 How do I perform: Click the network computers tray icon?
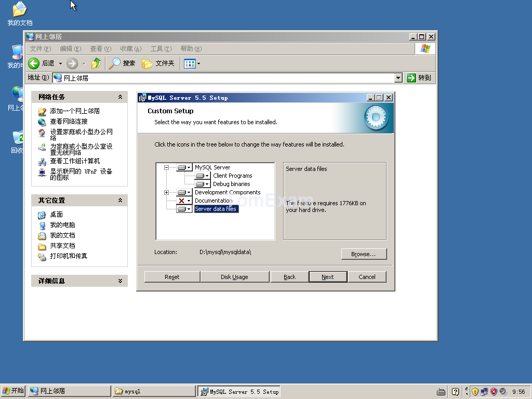(484, 392)
